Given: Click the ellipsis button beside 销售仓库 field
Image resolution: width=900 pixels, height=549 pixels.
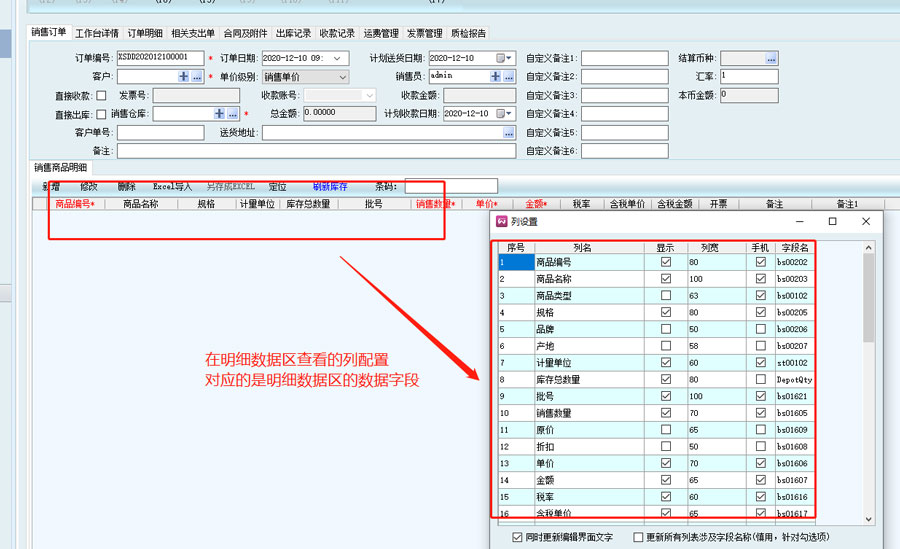Looking at the screenshot, I should coord(232,114).
